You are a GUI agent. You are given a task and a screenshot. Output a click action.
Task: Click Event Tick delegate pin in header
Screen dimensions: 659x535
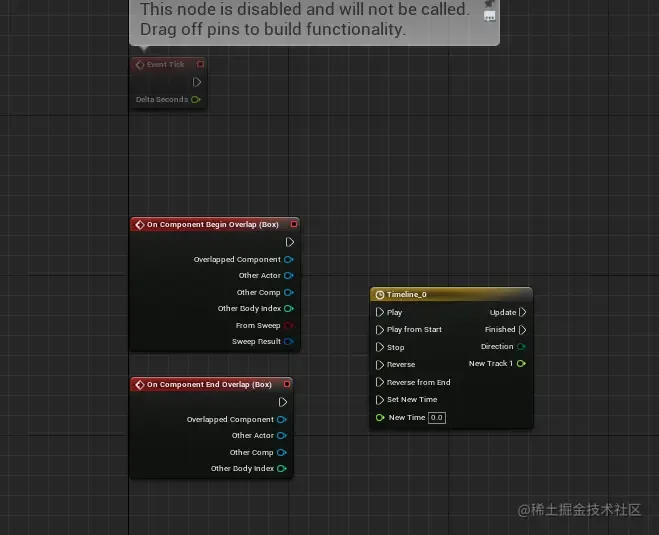coord(200,64)
